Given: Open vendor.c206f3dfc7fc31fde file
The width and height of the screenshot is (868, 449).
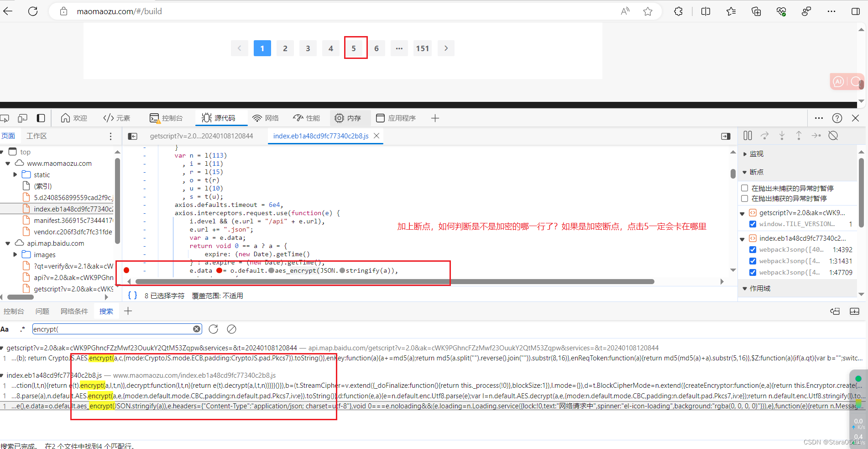Looking at the screenshot, I should (73, 232).
